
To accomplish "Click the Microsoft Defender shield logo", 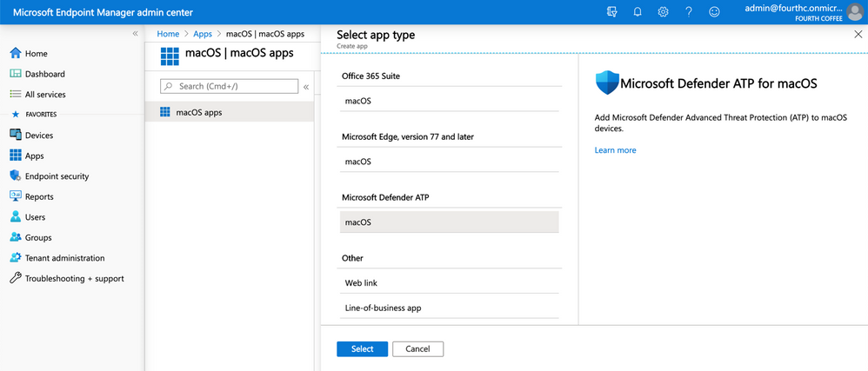I will (607, 83).
